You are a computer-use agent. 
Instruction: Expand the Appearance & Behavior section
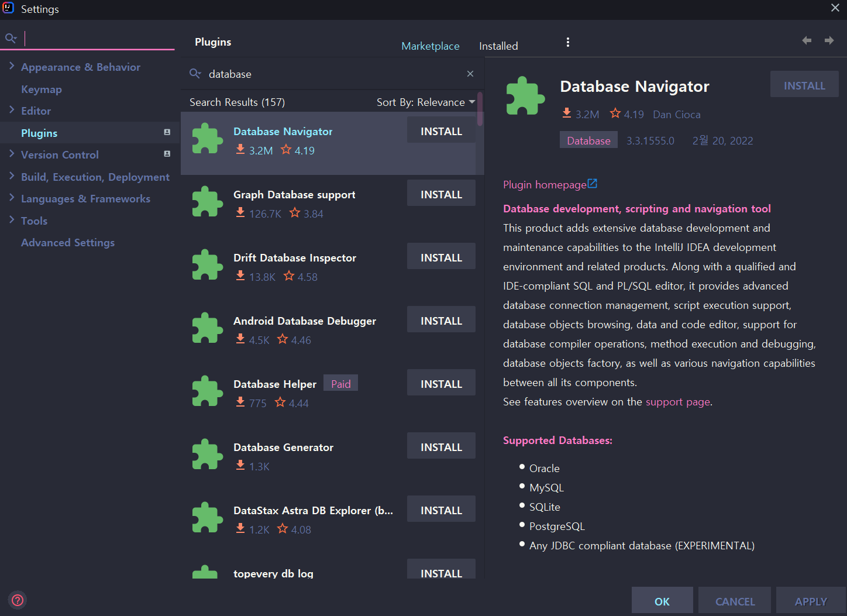click(12, 66)
